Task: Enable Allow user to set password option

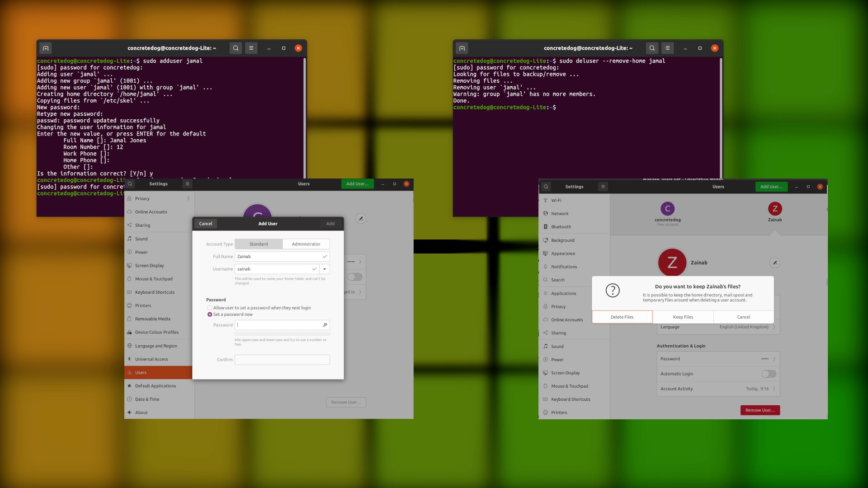Action: 209,308
